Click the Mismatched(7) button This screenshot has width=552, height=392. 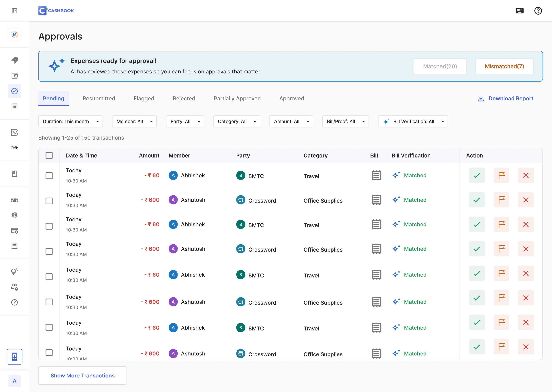(504, 66)
